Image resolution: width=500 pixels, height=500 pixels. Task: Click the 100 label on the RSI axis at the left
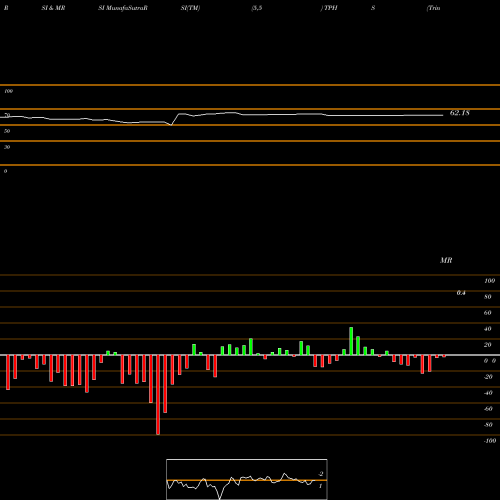(x=8, y=91)
